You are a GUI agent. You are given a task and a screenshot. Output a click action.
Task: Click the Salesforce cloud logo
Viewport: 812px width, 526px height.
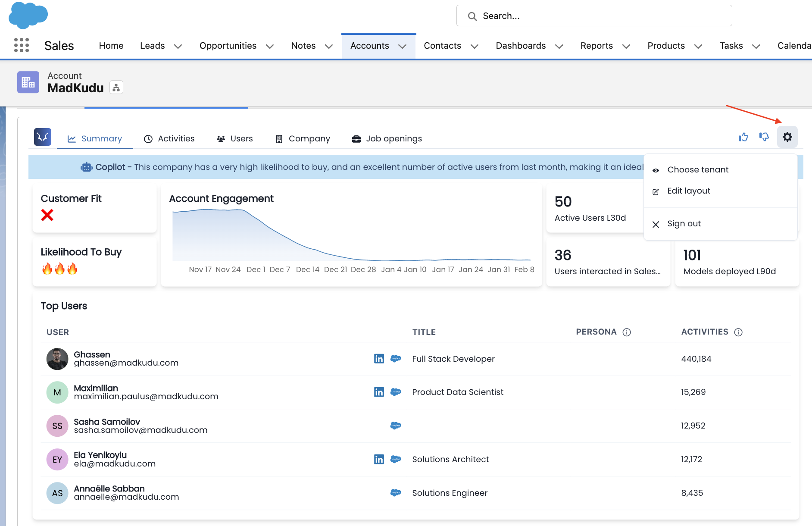point(28,15)
